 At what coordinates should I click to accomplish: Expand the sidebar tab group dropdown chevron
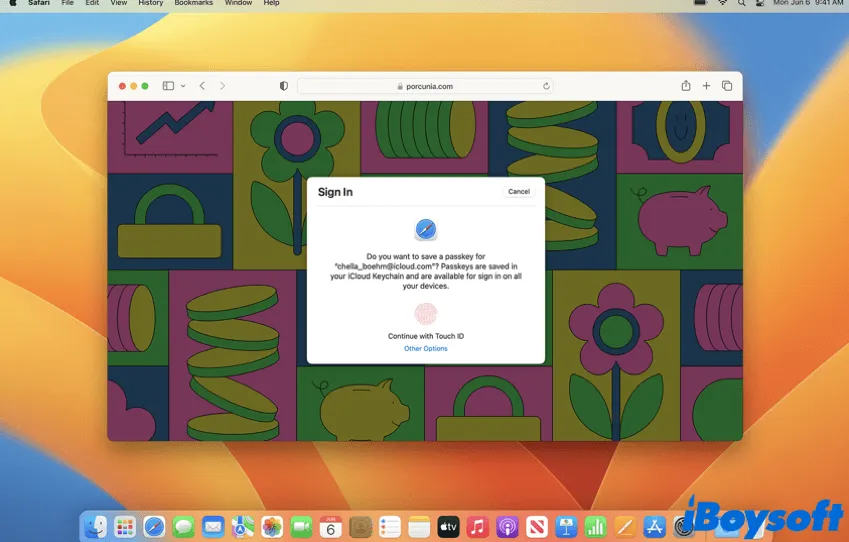[x=183, y=86]
